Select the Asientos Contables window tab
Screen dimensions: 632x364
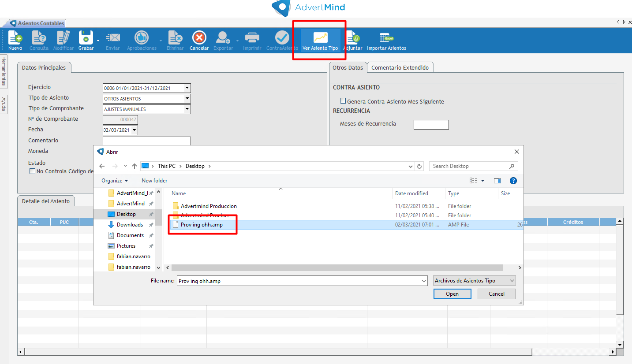37,23
